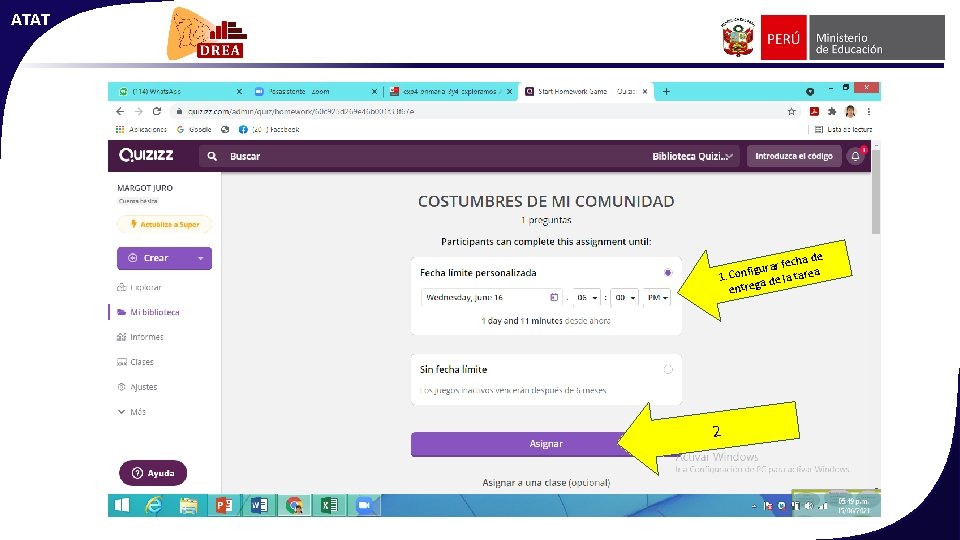The height and width of the screenshot is (540, 960).
Task: Open the minutes dropdown
Action: click(624, 298)
